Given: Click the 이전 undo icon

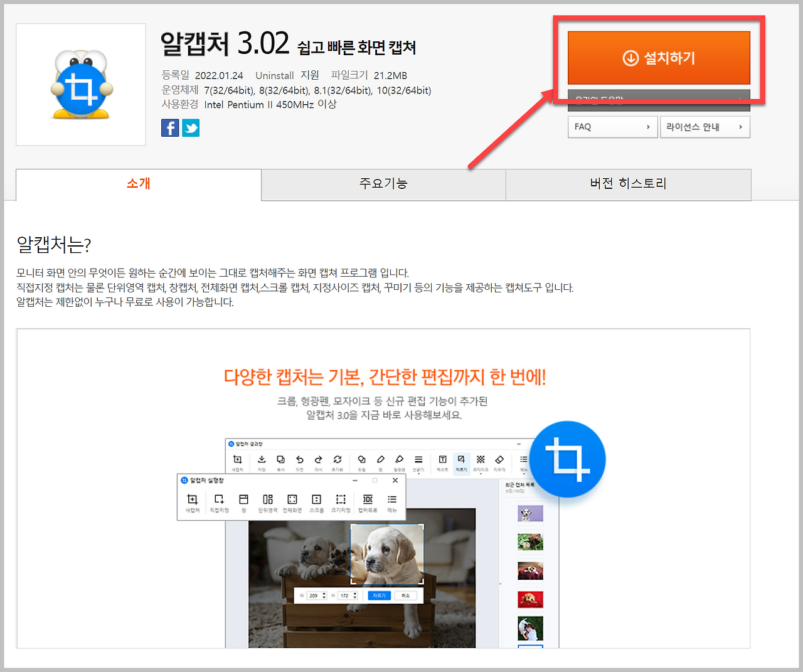Looking at the screenshot, I should (299, 462).
